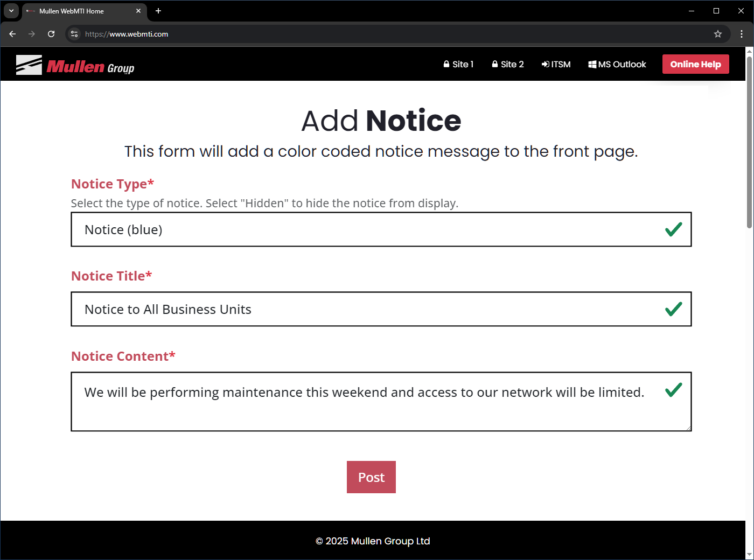Open Online Help
The image size is (754, 560).
tap(695, 64)
